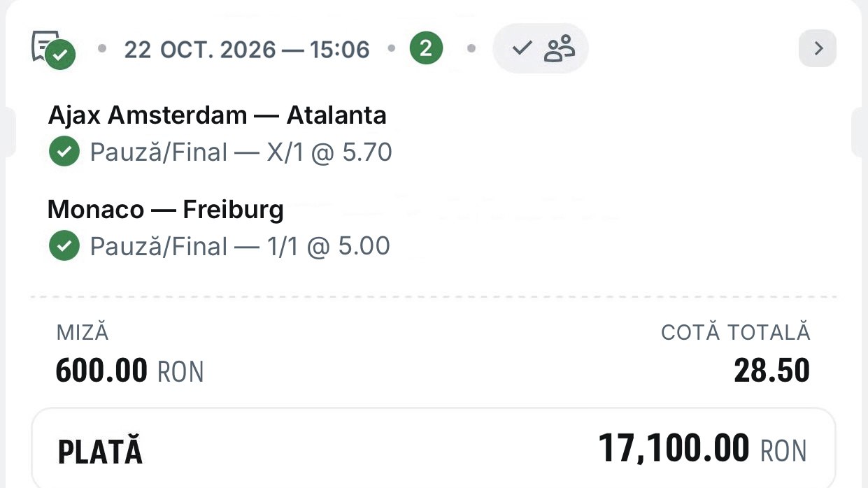The height and width of the screenshot is (488, 868).
Task: Select the Pauză/Final 1/1 selection text
Action: [240, 247]
